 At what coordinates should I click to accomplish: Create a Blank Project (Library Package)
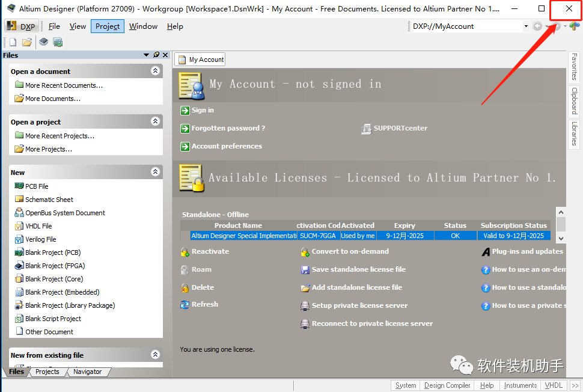(70, 305)
